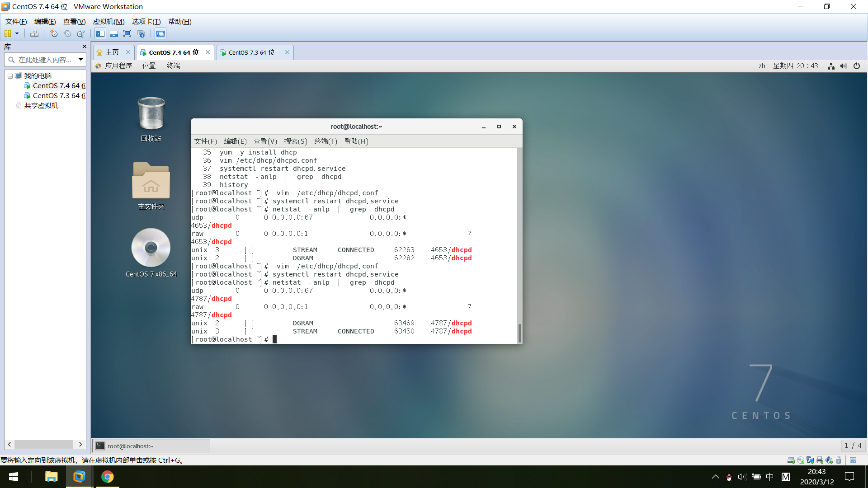Enter full screen mode for the VM
This screenshot has height=488, width=868.
pyautogui.click(x=127, y=33)
